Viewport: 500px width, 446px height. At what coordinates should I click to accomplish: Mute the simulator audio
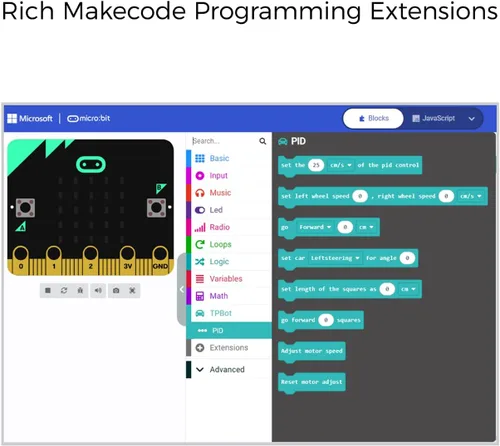click(x=98, y=290)
